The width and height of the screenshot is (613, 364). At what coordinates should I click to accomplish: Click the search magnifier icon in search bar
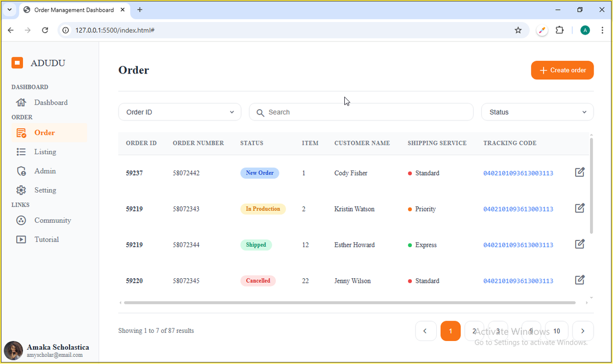(x=261, y=112)
